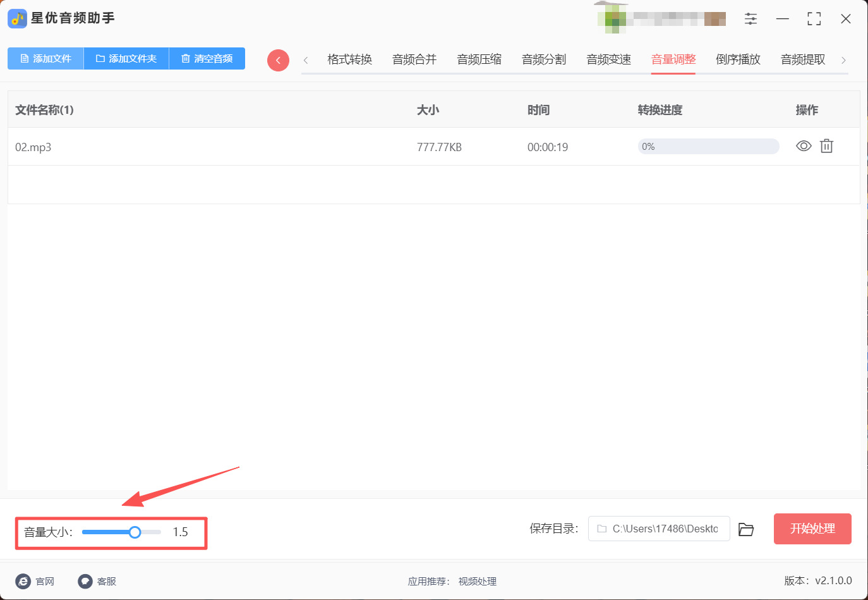This screenshot has height=600, width=868.
Task: Start processing with 开始处理 button
Action: click(x=812, y=529)
